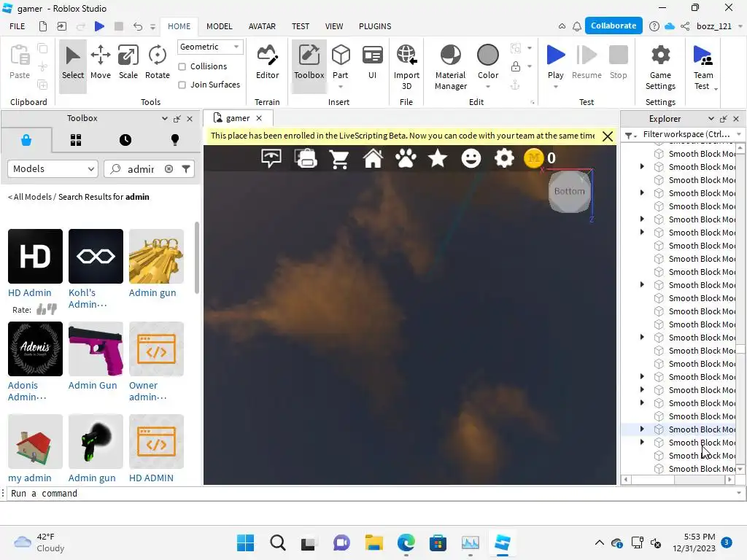Viewport: 747px width, 560px height.
Task: Open Windows Start menu
Action: 245,542
